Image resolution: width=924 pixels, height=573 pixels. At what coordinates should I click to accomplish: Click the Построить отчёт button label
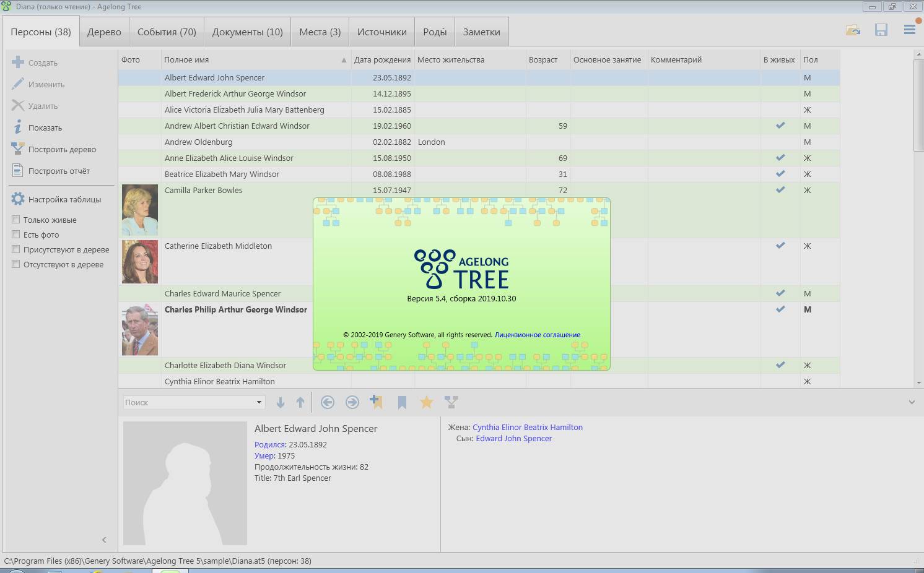[x=59, y=171]
